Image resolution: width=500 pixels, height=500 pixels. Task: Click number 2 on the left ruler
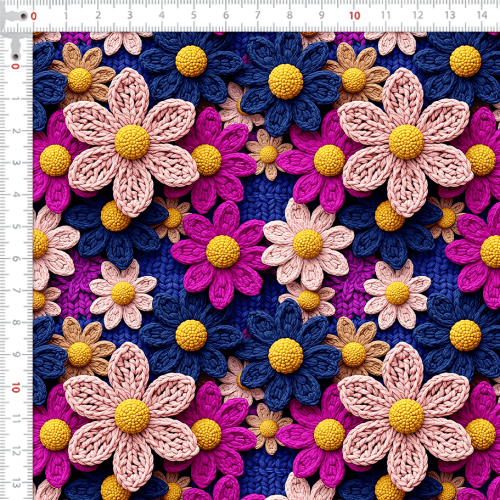(16, 131)
